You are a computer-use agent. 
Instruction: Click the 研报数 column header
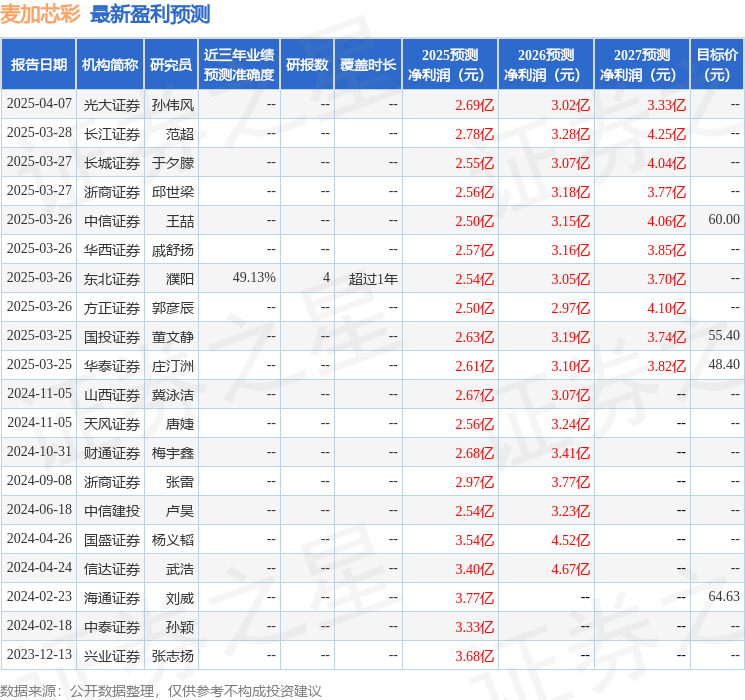[307, 65]
